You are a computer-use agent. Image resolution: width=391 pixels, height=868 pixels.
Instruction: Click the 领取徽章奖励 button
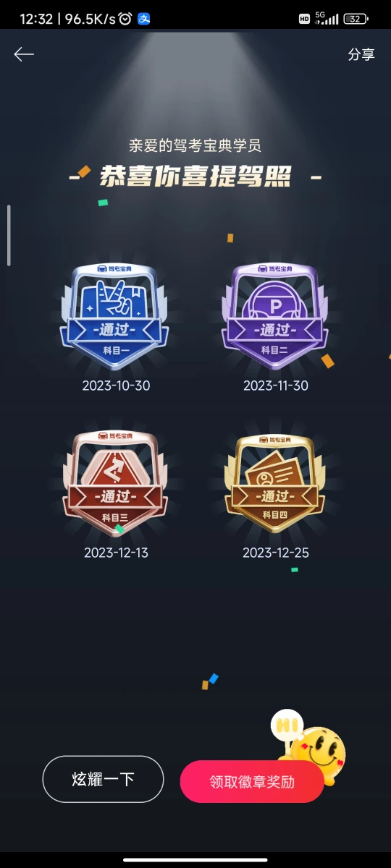click(252, 781)
